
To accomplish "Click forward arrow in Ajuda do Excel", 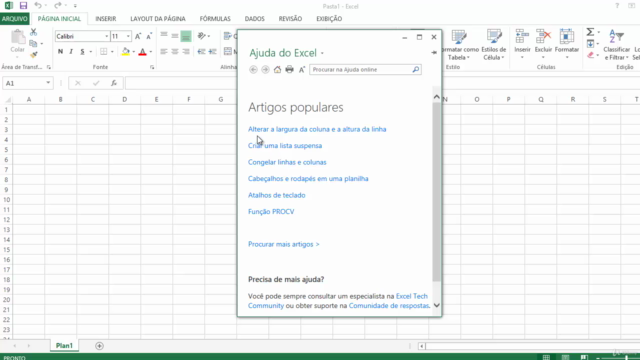I will pyautogui.click(x=265, y=69).
